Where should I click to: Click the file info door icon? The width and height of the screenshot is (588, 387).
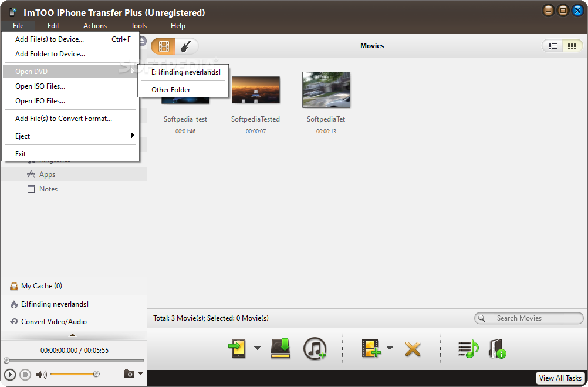pyautogui.click(x=497, y=349)
